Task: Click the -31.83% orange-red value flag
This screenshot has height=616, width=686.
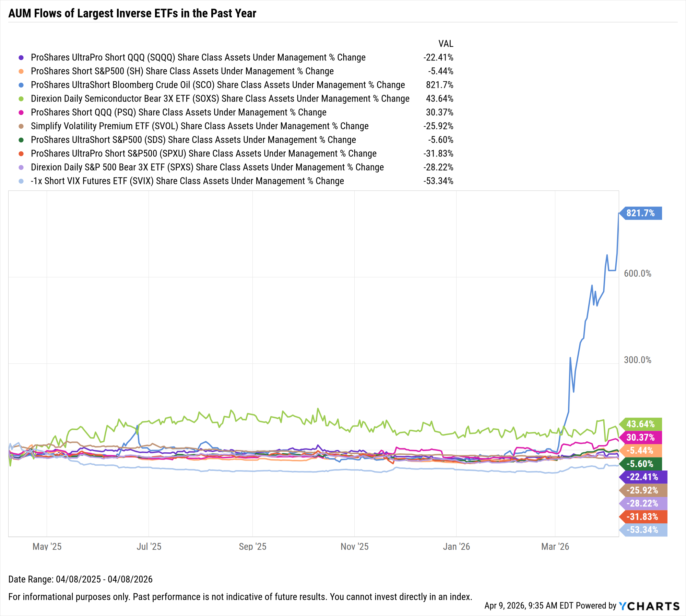Action: 642,517
